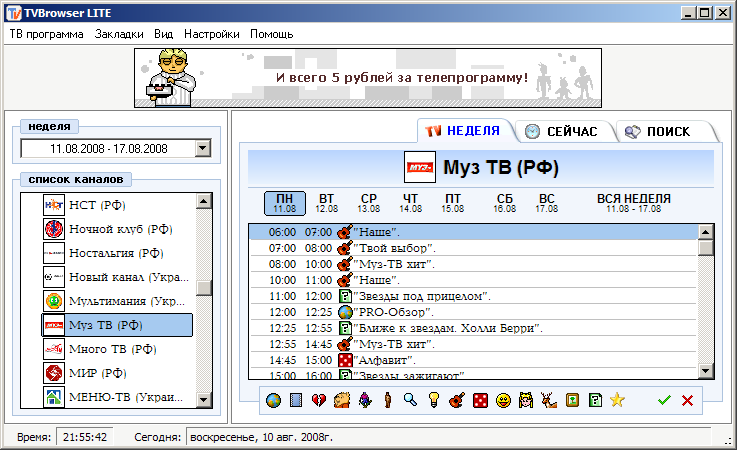Click the today's date status field
The image size is (737, 450).
(449, 437)
